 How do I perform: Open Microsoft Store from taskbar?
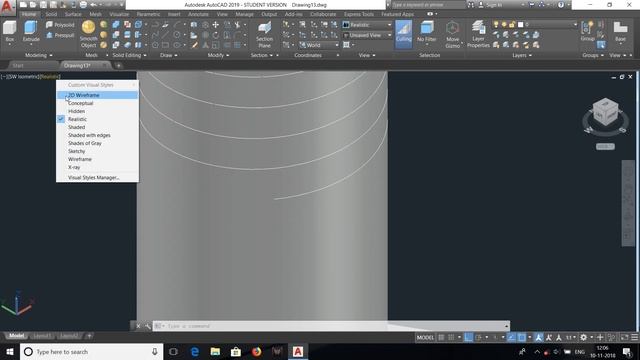point(236,351)
